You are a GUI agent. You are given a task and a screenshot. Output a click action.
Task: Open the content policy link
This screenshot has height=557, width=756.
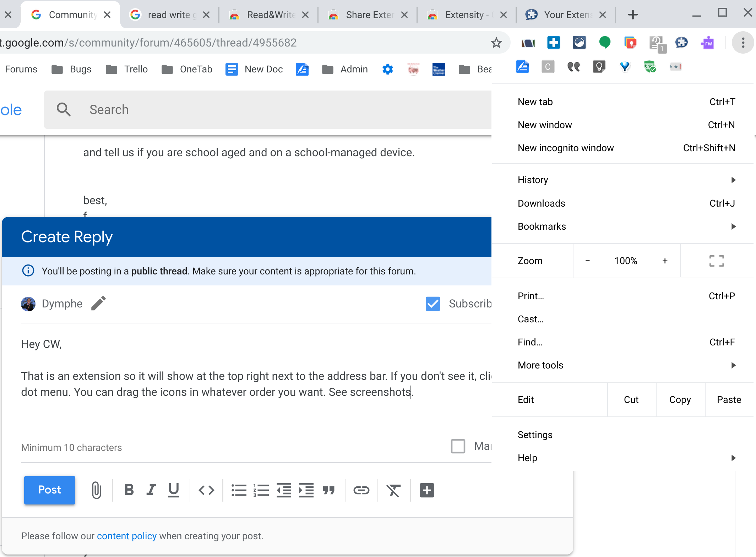tap(127, 536)
